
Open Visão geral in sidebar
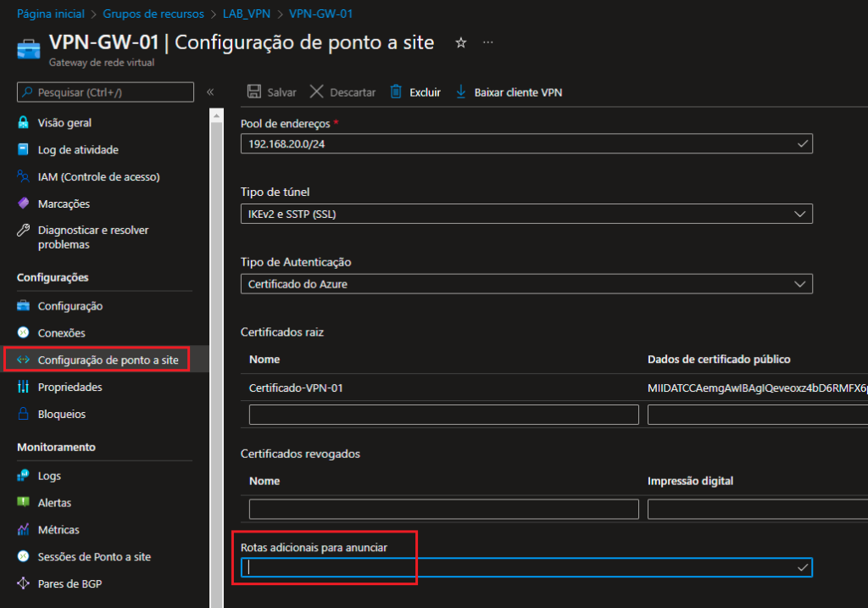64,123
